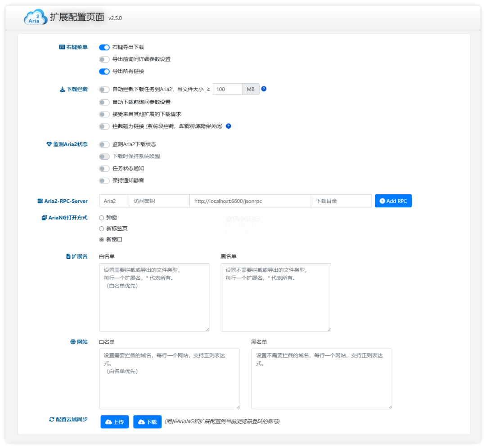
Task: Click the resize handle of extension whitelist box
Action: tap(207, 330)
